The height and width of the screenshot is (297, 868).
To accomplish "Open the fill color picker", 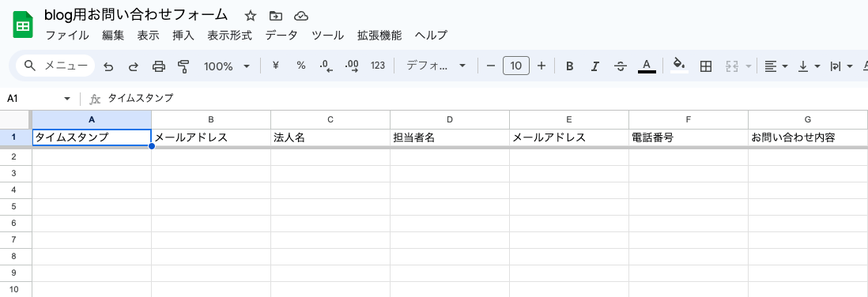I will point(679,66).
